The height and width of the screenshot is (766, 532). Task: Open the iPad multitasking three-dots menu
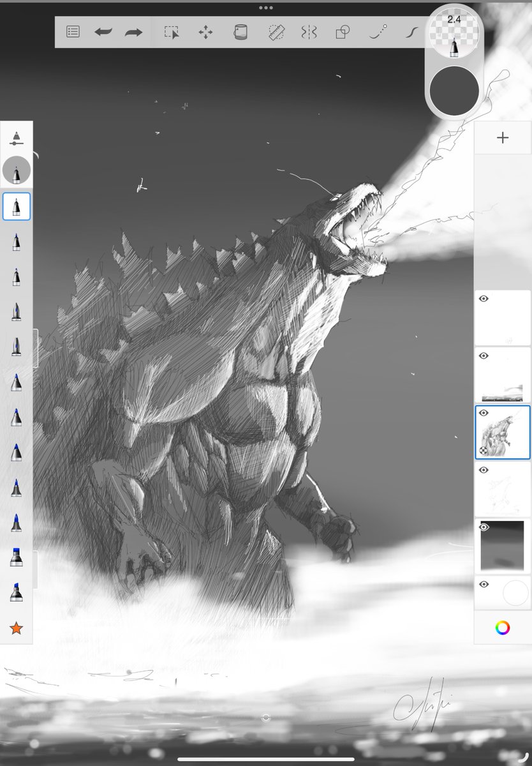(x=266, y=8)
